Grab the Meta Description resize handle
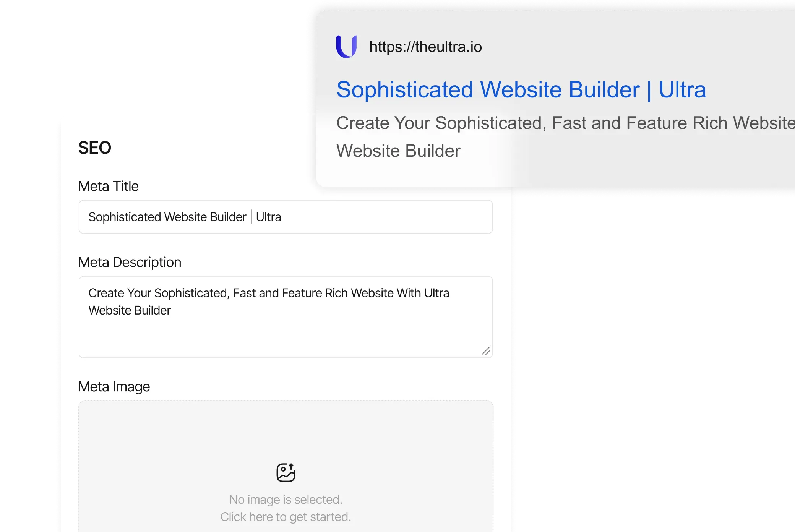This screenshot has height=532, width=795. (x=486, y=351)
